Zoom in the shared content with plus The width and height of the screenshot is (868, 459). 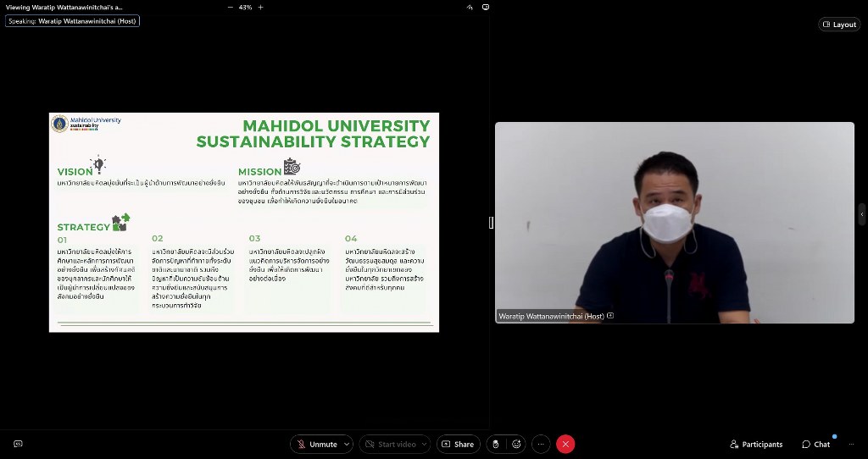[260, 7]
